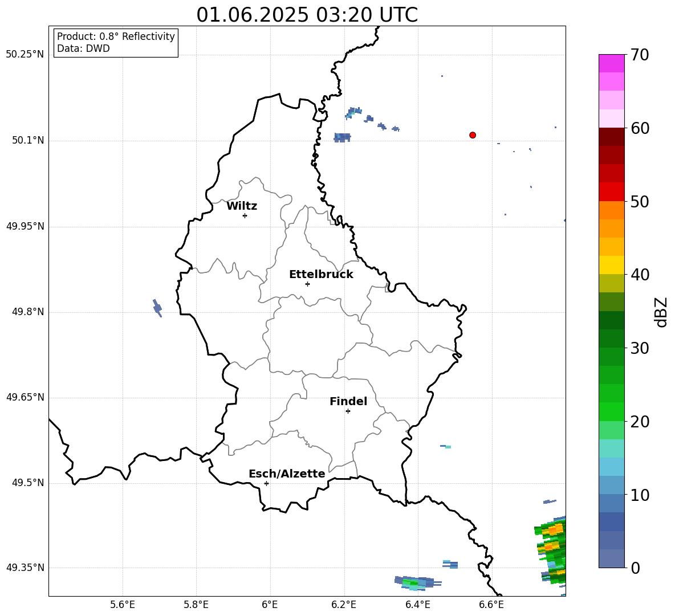Click the 50.1°N latitude label
675x616 pixels.
pyautogui.click(x=28, y=140)
